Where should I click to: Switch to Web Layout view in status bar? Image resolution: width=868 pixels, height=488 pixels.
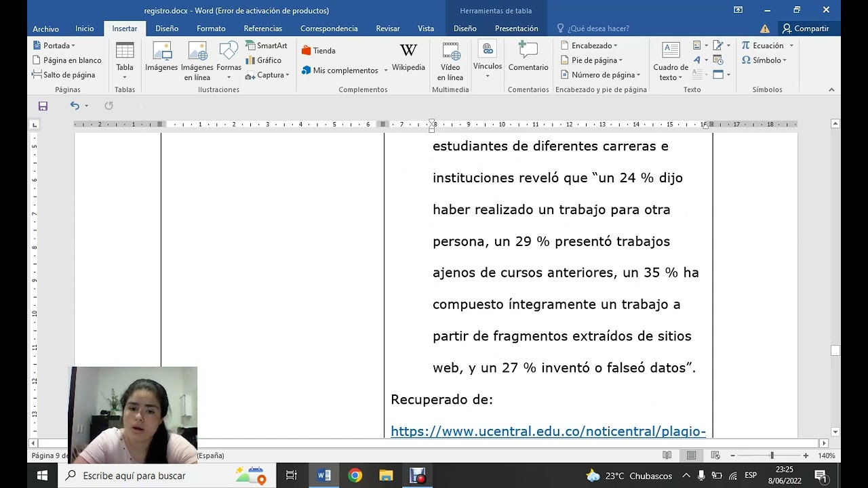click(x=715, y=455)
